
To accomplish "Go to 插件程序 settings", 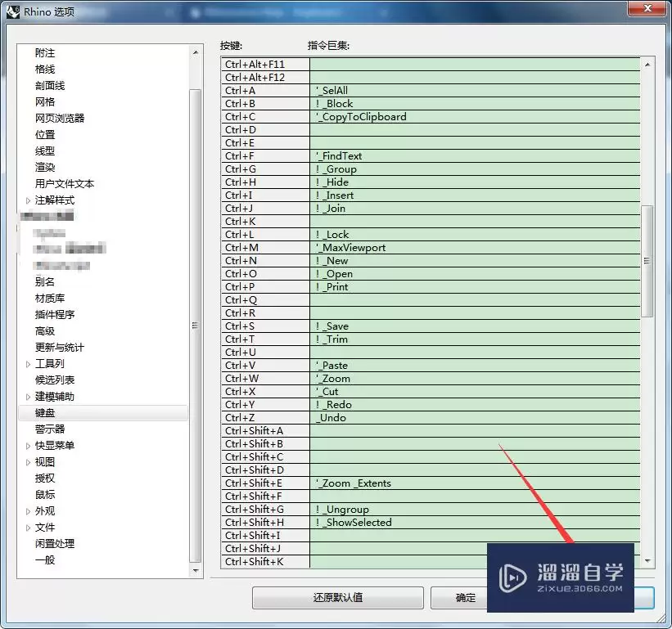I will (55, 315).
